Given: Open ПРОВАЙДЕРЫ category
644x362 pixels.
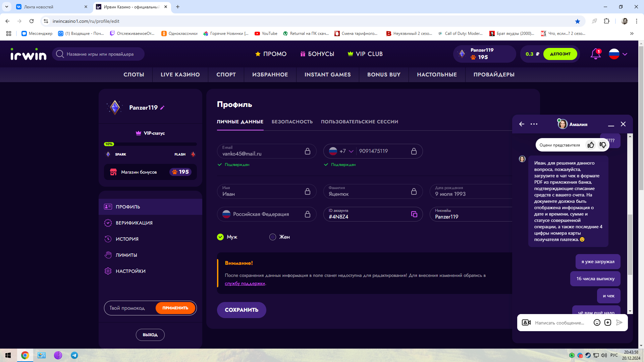Looking at the screenshot, I should 494,74.
